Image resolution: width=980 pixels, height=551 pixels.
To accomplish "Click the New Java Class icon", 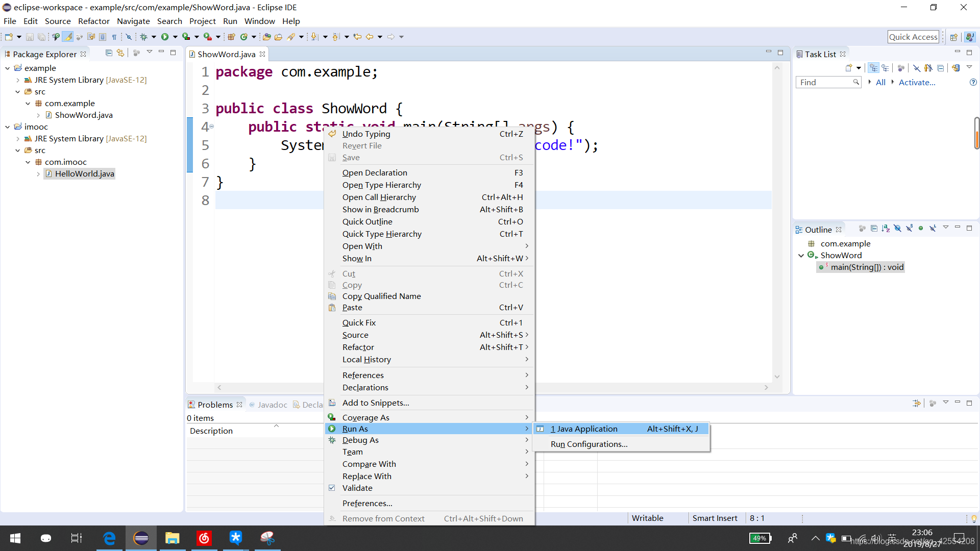I will point(244,37).
